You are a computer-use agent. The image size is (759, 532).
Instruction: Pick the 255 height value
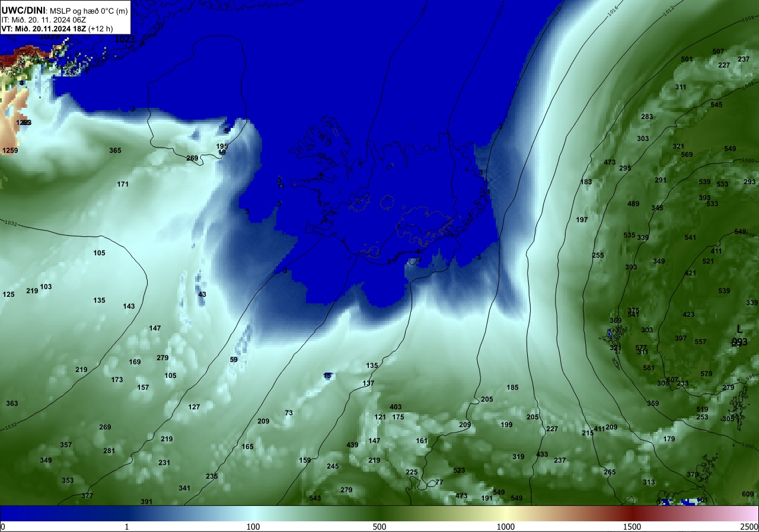(x=598, y=255)
